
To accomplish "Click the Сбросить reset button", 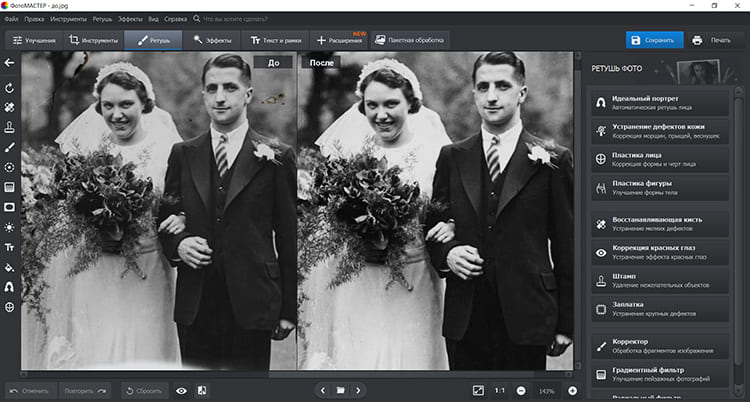I will (x=144, y=391).
